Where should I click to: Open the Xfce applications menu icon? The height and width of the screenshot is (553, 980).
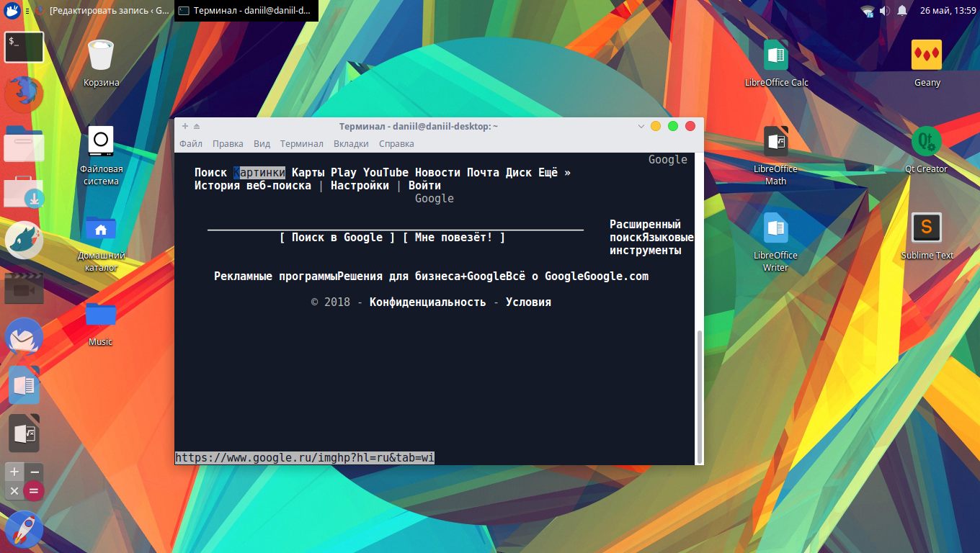12,11
